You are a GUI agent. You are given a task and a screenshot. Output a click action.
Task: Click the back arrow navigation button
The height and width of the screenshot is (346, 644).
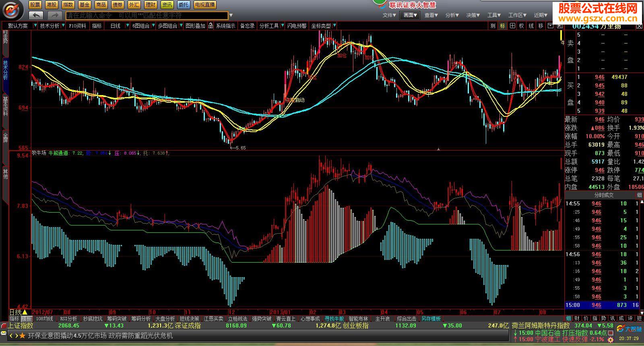pos(36,15)
